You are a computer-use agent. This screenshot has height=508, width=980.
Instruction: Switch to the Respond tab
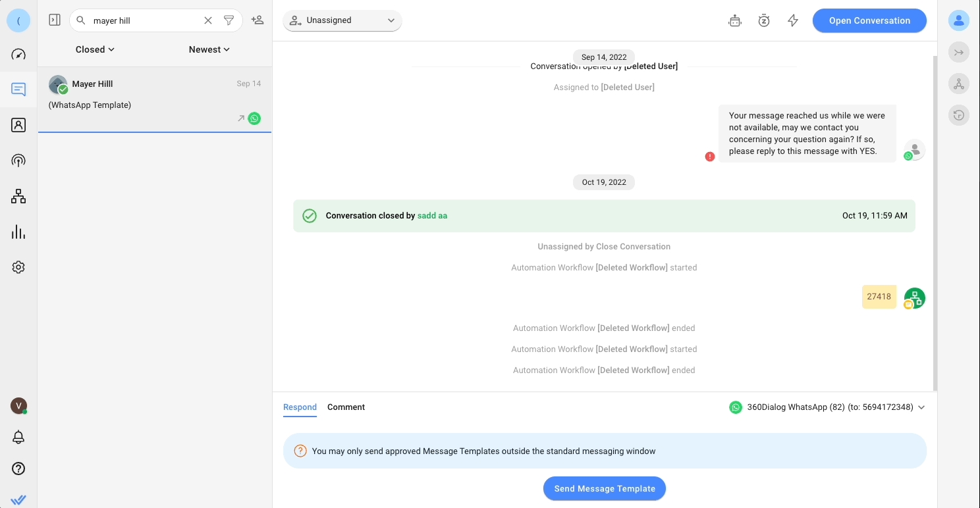pos(300,407)
